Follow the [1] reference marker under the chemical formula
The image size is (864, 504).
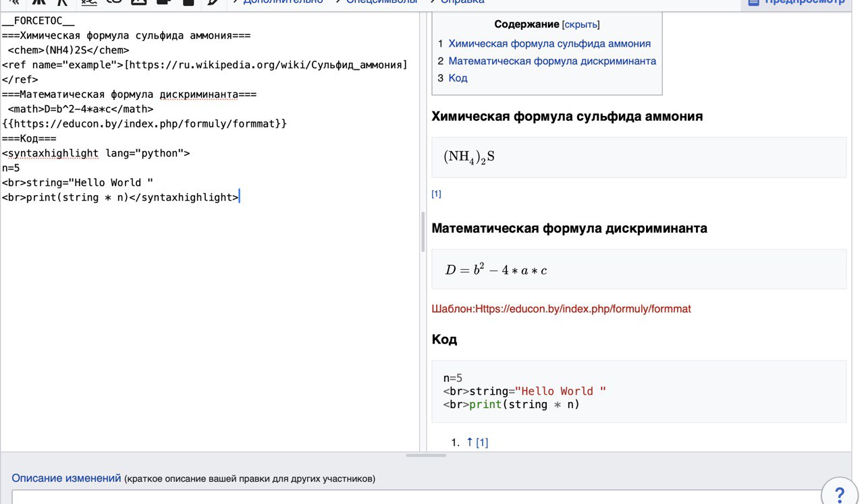pyautogui.click(x=436, y=194)
